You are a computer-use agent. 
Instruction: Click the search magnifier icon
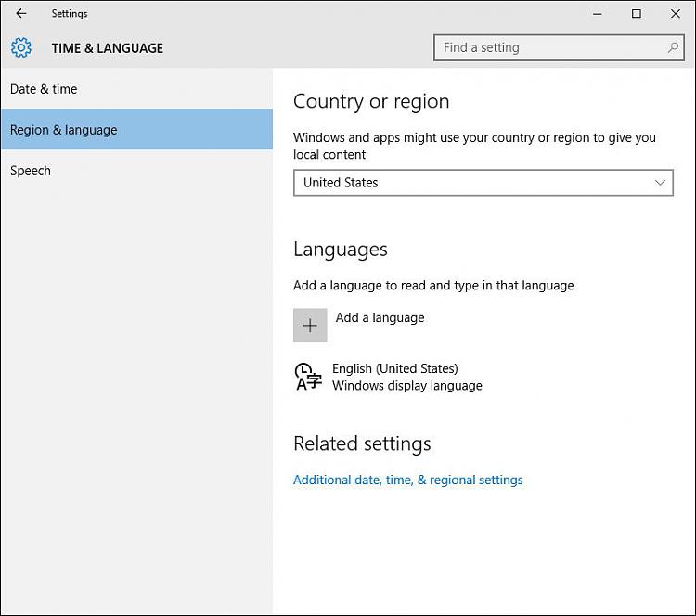[x=673, y=47]
